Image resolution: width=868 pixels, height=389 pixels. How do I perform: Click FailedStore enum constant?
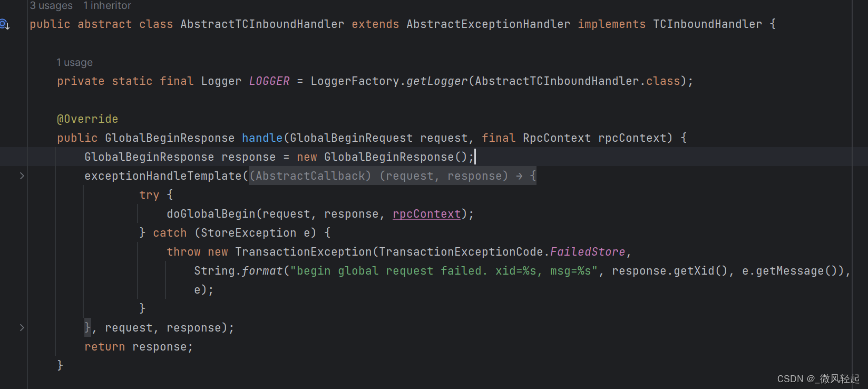pos(588,252)
